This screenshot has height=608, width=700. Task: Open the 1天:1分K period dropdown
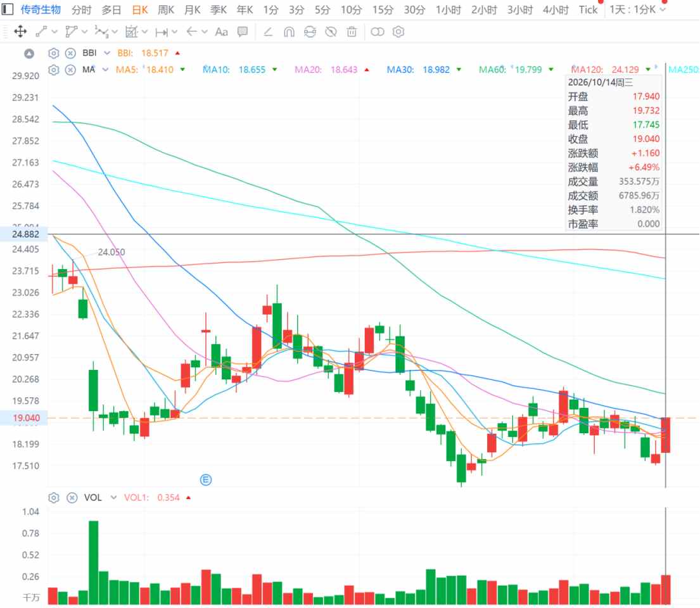pos(637,9)
